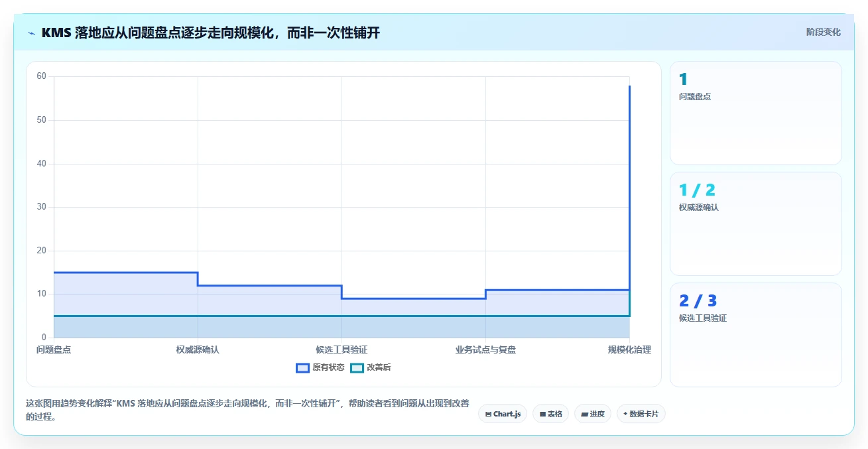This screenshot has height=449, width=868.
Task: Click the 原有状态 blue legend swatch
Action: pyautogui.click(x=302, y=367)
